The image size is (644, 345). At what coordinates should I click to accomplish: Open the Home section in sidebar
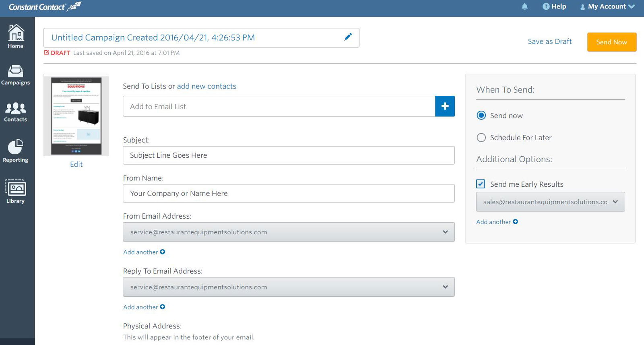pos(16,36)
